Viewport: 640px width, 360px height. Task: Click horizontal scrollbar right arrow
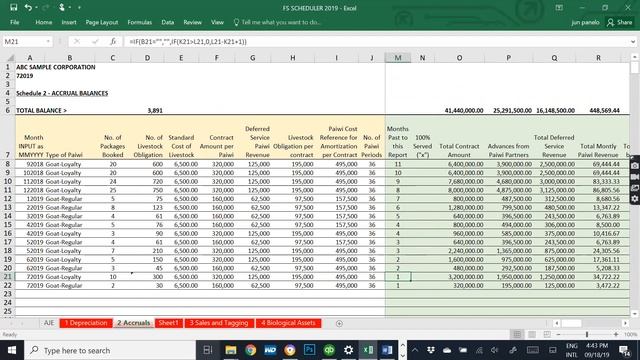(x=625, y=323)
